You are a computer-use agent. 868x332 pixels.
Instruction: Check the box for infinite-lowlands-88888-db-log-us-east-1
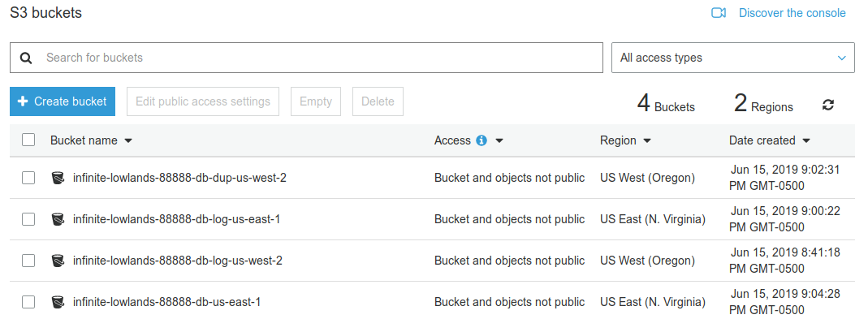(28, 219)
